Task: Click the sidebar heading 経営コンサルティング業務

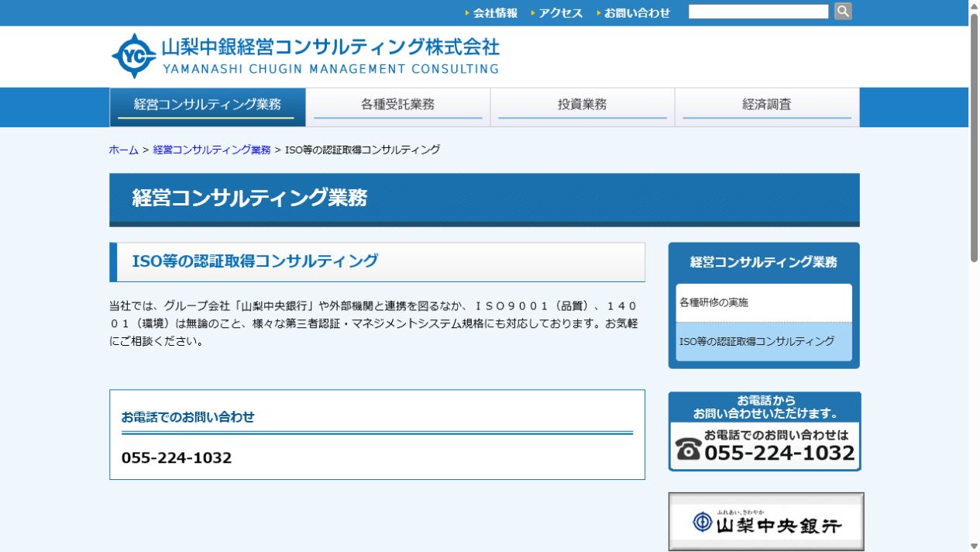Action: (x=764, y=263)
